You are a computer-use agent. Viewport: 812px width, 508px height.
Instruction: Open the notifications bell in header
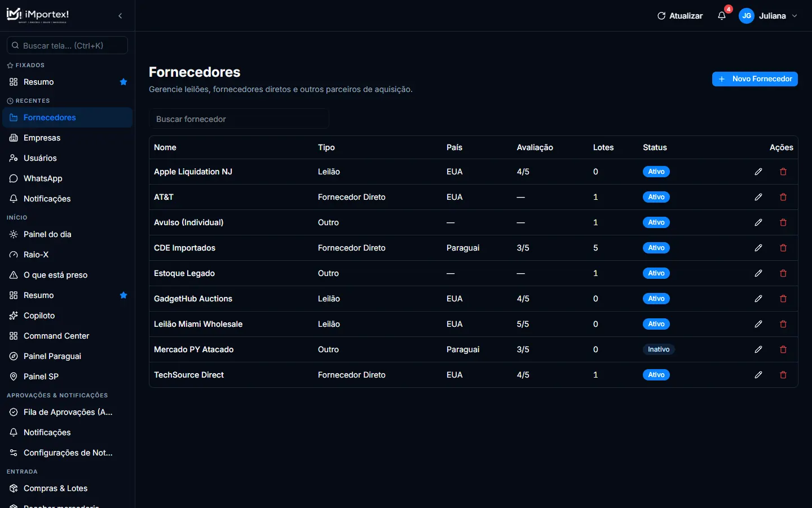pyautogui.click(x=722, y=16)
